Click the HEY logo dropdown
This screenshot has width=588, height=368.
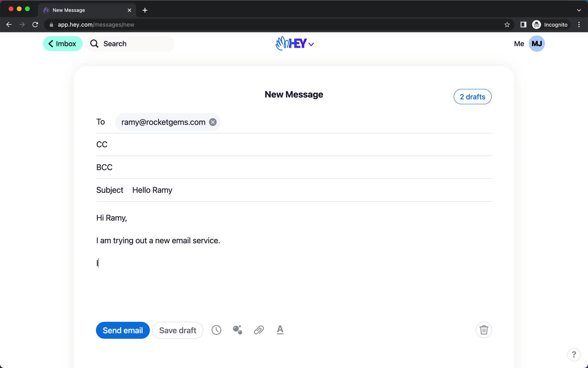(294, 44)
